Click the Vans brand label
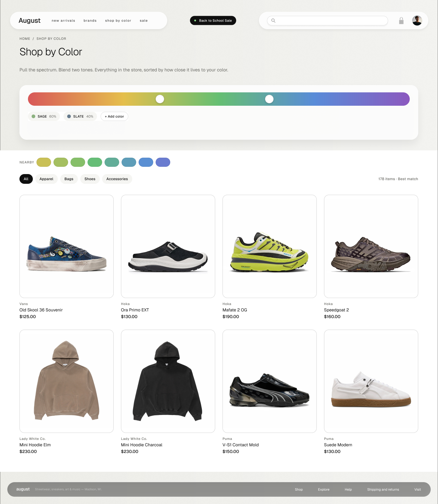Screen dimensions: 438x504 point(24,304)
